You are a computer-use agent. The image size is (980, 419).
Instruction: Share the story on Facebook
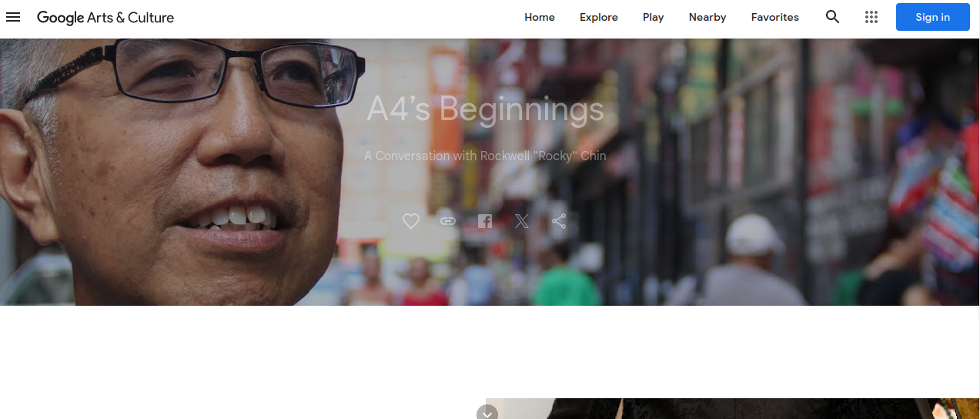coord(485,222)
